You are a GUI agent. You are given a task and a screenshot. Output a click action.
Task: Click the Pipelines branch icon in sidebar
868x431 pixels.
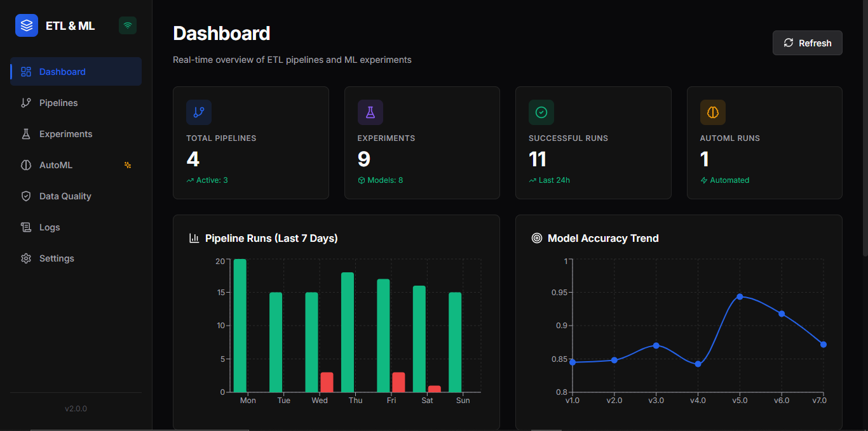pos(26,103)
